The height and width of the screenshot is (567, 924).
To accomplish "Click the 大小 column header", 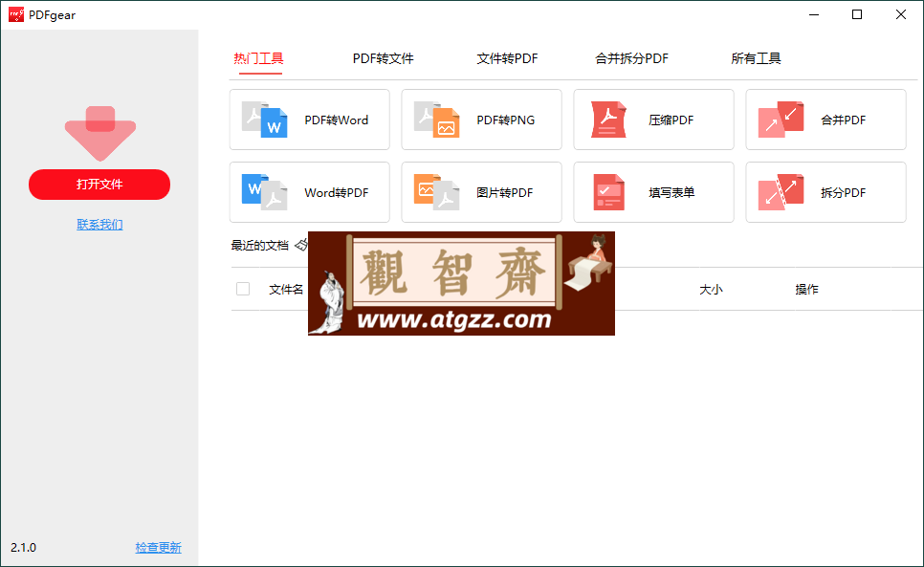I will pos(711,289).
